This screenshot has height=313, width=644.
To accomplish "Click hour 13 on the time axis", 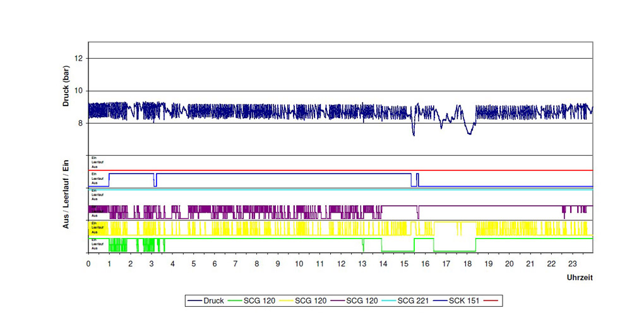I will 362,263.
